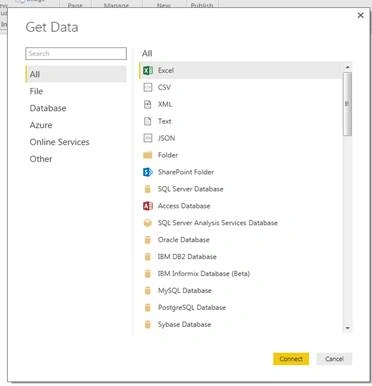Choose the Oracle Database label
Screen dimensions: 372x386
(x=184, y=240)
